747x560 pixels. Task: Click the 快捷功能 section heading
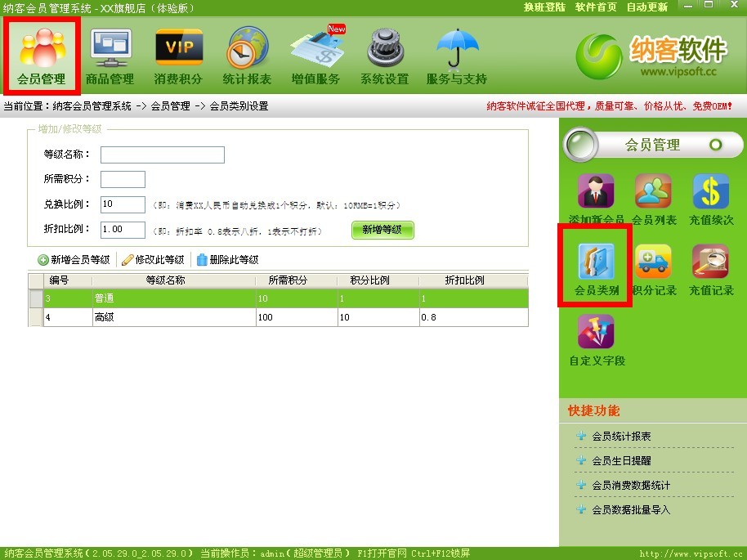(x=593, y=410)
